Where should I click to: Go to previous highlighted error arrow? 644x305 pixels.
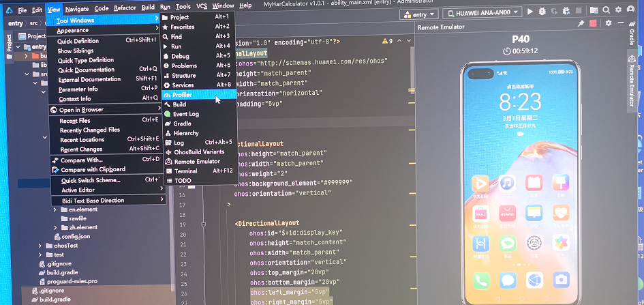pos(399,41)
